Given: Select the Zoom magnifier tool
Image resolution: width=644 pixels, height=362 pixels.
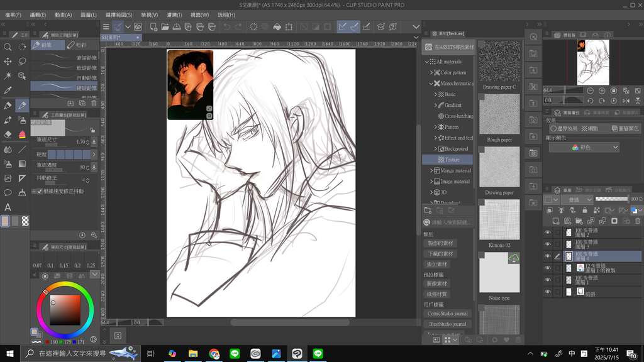Looking at the screenshot, I should pos(8,47).
